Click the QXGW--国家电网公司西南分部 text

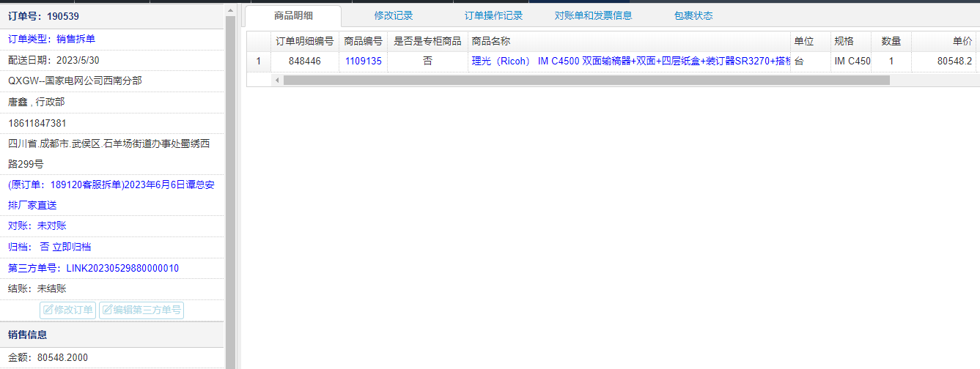pyautogui.click(x=75, y=81)
